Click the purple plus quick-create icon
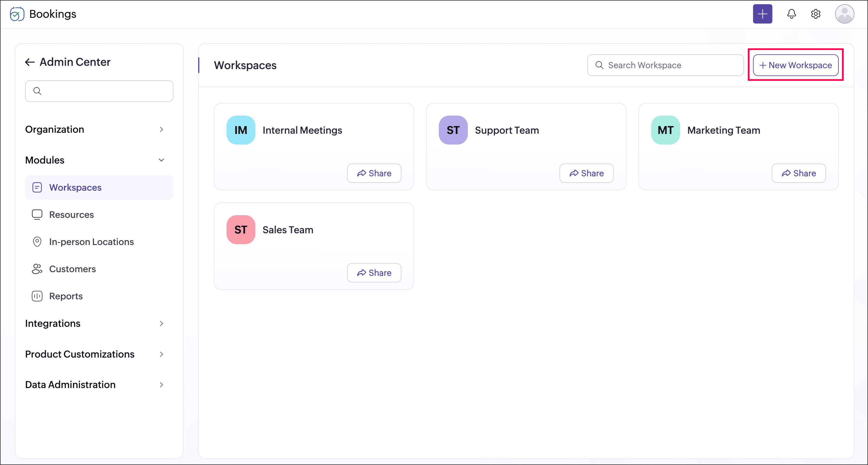Image resolution: width=868 pixels, height=465 pixels. [762, 14]
